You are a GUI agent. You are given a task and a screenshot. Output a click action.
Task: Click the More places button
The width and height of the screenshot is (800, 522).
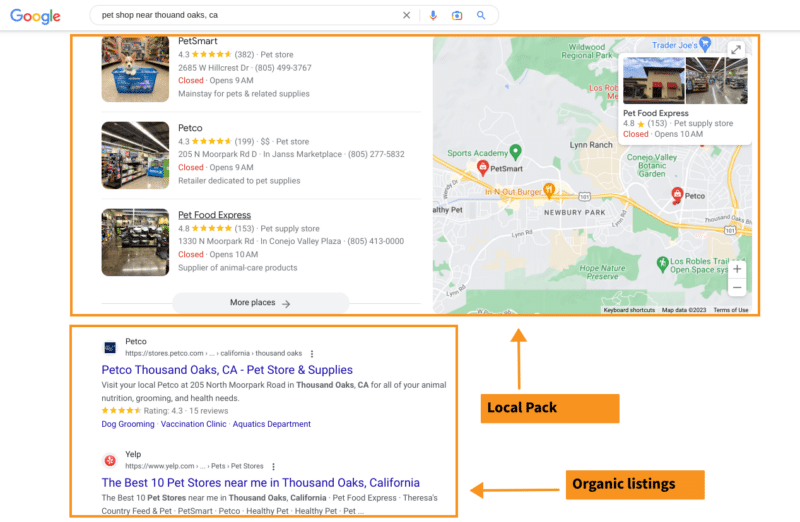coord(261,303)
